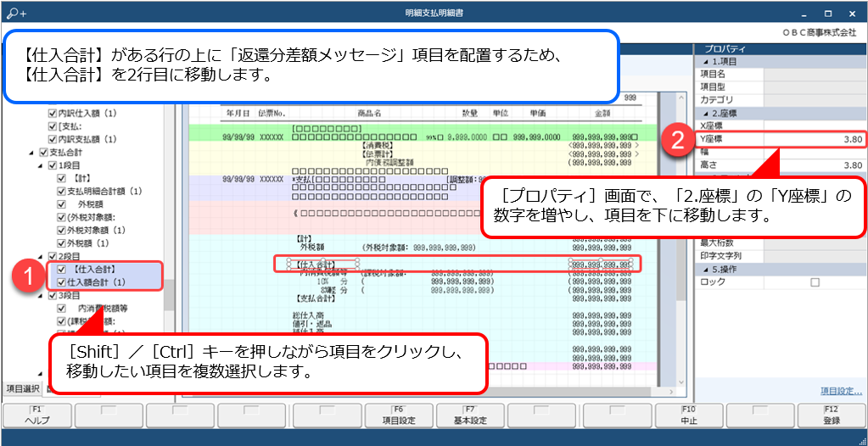Uncheck 支払明細合計額（1） checkbox
Screen dimensions: 868x446
(x=61, y=192)
